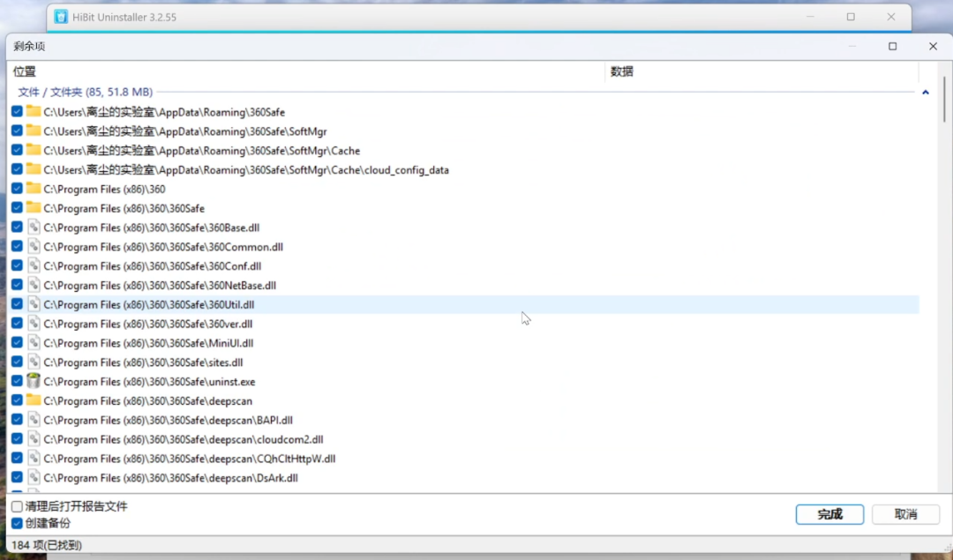Image resolution: width=953 pixels, height=560 pixels.
Task: Select the deepscan\CQhCltHttpW.dll path text
Action: tap(189, 459)
